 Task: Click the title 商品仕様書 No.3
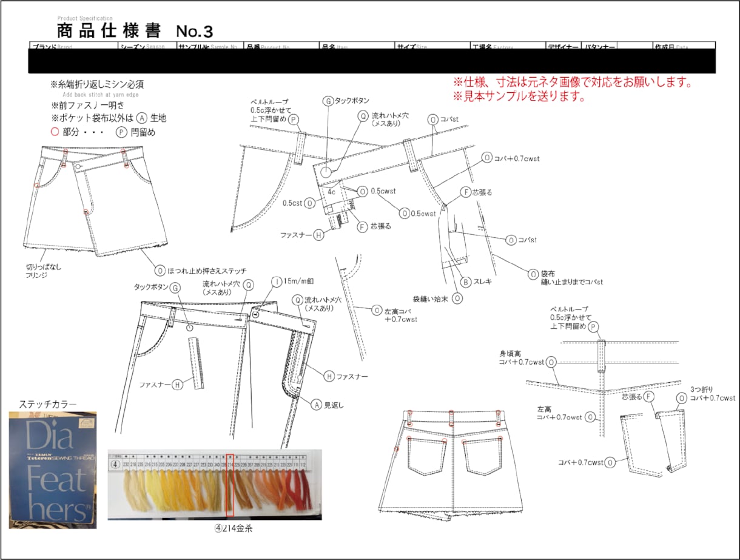click(x=135, y=30)
